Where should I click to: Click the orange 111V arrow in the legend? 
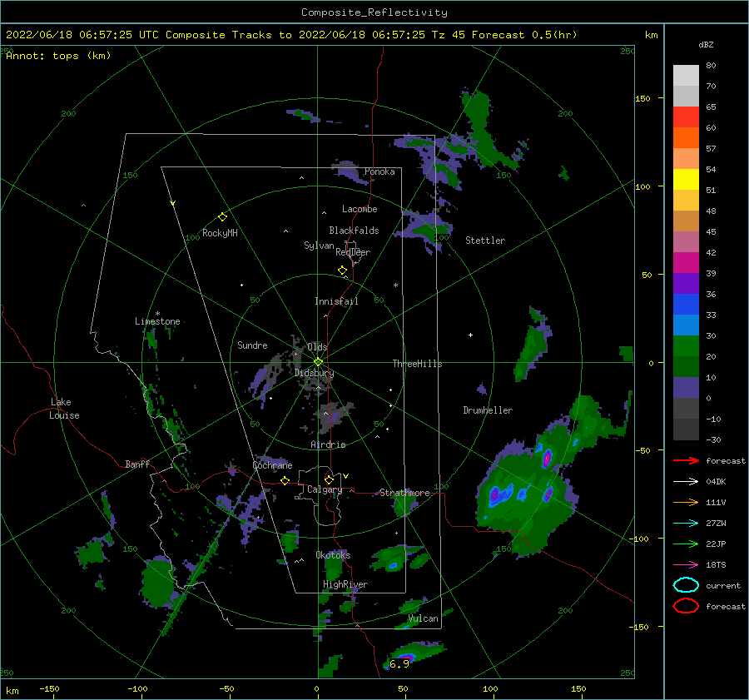[686, 502]
